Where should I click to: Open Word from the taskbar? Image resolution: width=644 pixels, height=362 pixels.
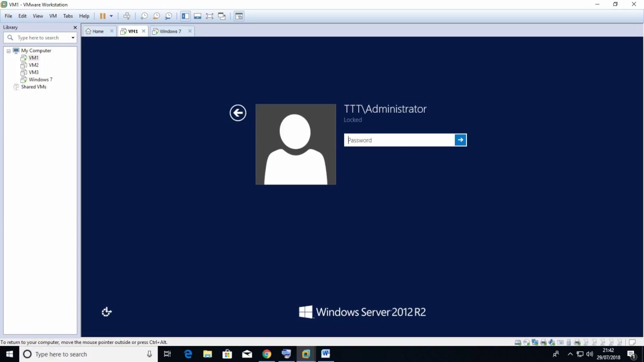click(326, 354)
